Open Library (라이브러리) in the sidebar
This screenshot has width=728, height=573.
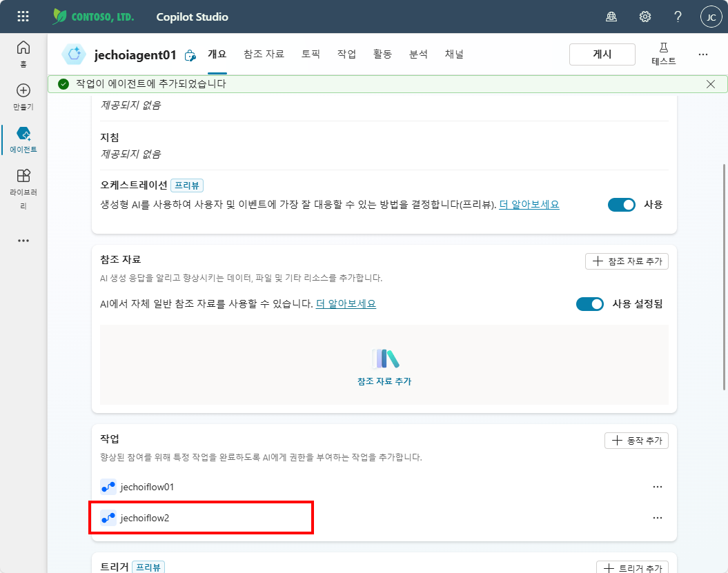(x=23, y=190)
